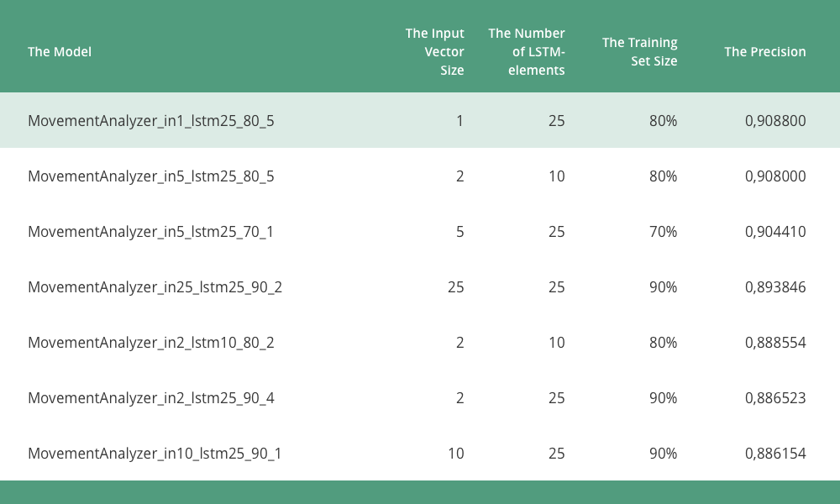Screen dimensions: 840x504
Task: Click the 0,888554 precision cell
Action: click(775, 343)
